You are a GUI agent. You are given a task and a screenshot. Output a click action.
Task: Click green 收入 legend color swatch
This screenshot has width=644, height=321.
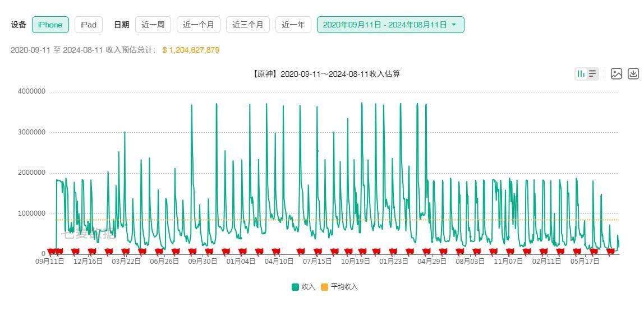point(295,287)
